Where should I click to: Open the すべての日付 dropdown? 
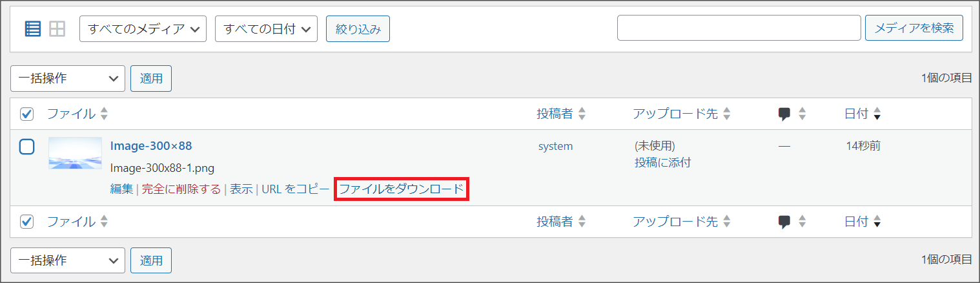266,29
